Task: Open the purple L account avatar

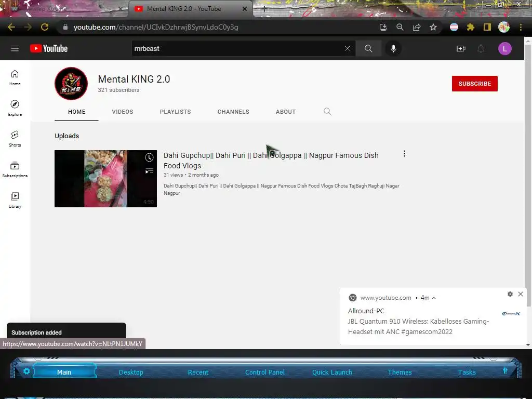Action: [x=504, y=48]
